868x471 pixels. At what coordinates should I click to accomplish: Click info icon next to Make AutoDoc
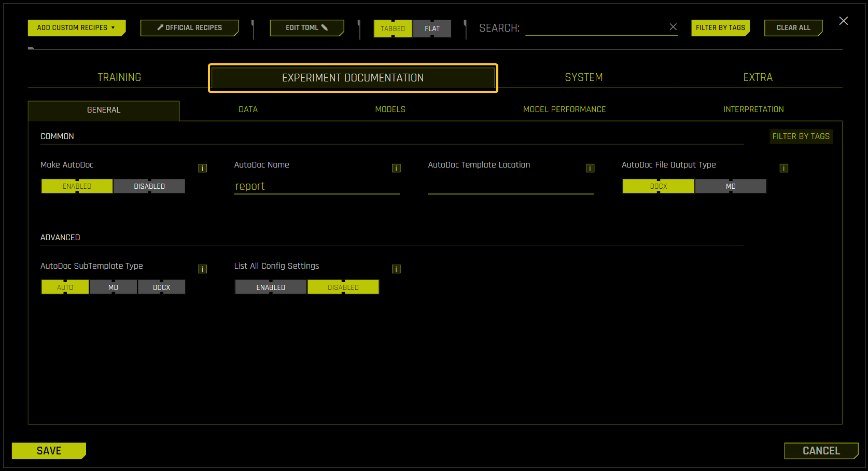[202, 168]
